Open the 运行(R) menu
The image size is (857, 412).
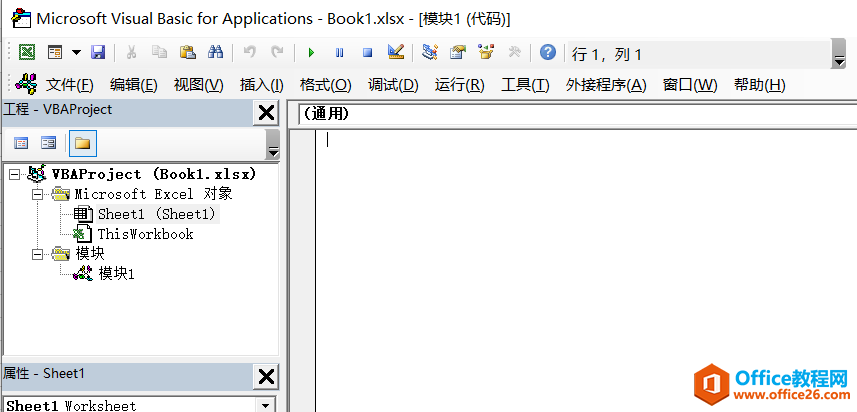459,85
